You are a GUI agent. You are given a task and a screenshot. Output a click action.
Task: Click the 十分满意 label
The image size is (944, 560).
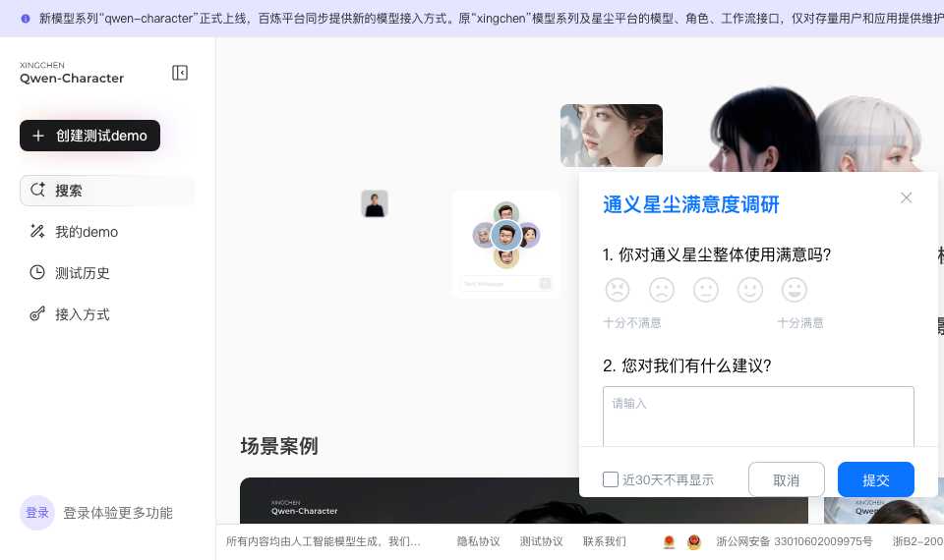[x=800, y=323]
